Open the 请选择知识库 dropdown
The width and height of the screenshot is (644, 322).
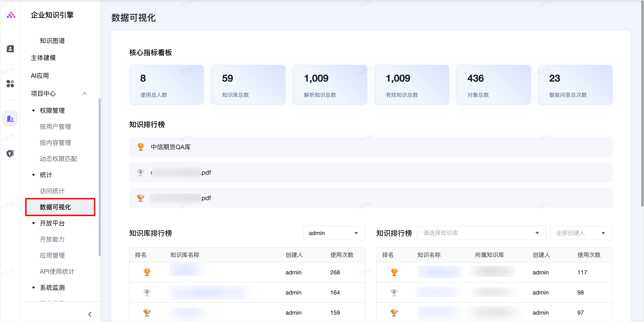(481, 233)
